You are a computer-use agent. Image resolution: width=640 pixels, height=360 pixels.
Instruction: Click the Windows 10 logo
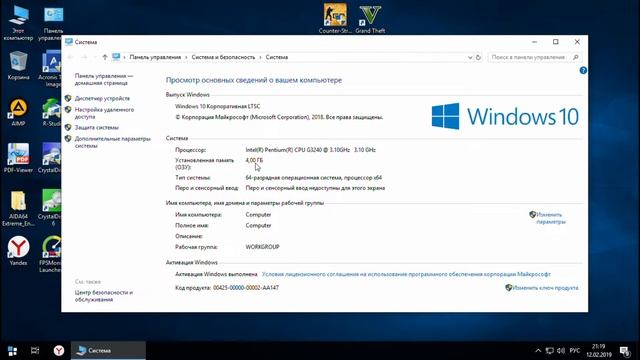pyautogui.click(x=505, y=116)
